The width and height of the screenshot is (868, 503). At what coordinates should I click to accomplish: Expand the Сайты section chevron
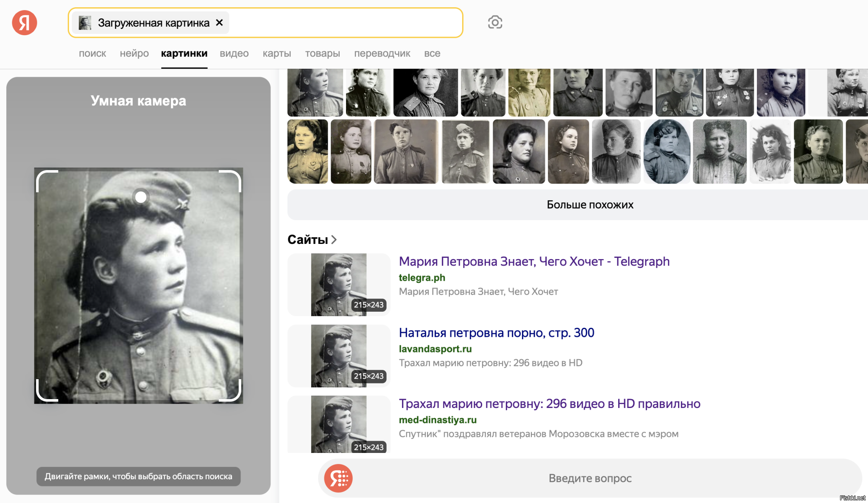point(334,240)
